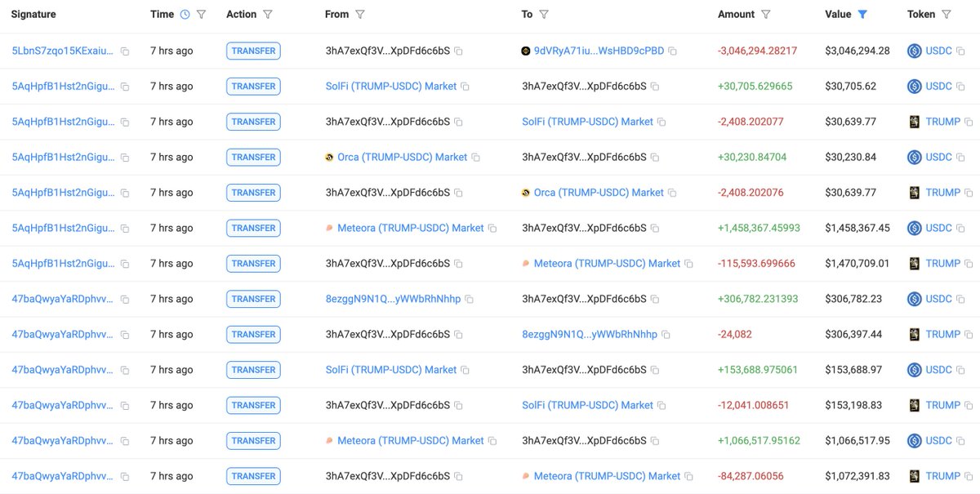
Task: Click the Orca logo in the +30,230.84704 row
Action: (x=330, y=157)
